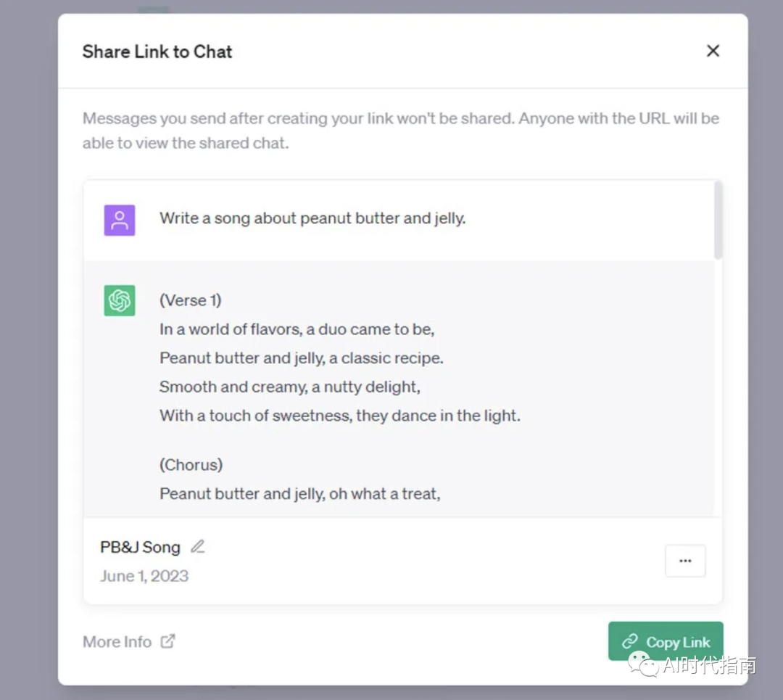Edit chat title with the pencil icon
Viewport: 783px width, 700px height.
coord(198,546)
